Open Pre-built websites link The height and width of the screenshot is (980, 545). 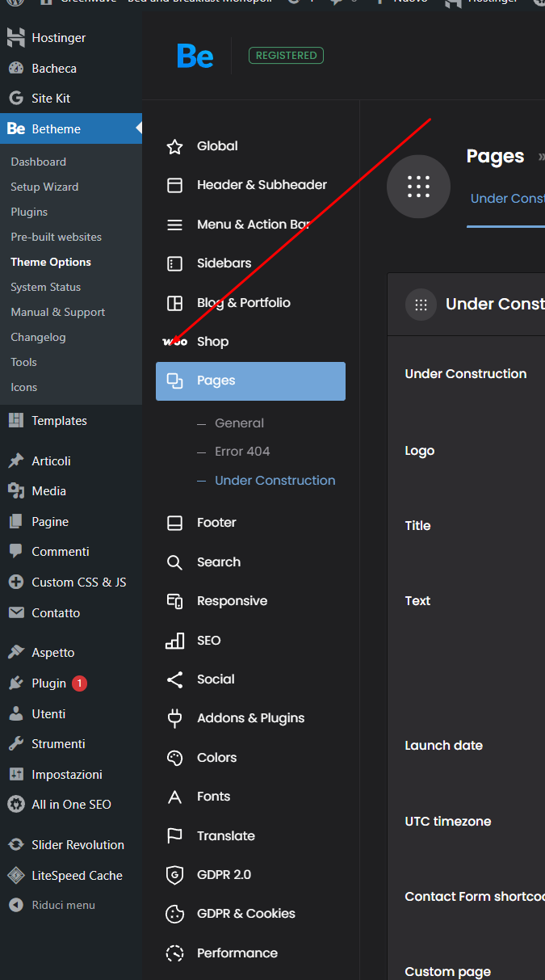(56, 237)
